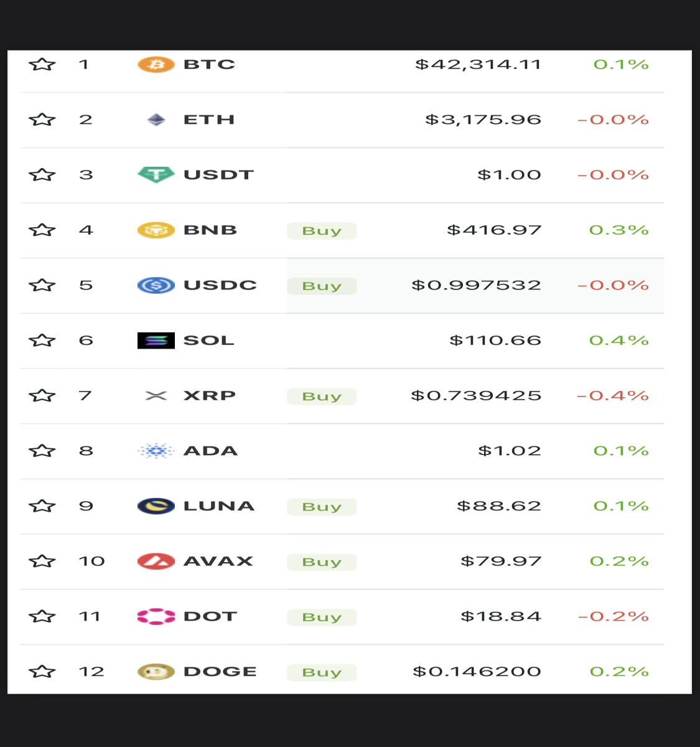Screen dimensions: 700x747
Task: Click the Solana logo icon
Action: (x=156, y=341)
